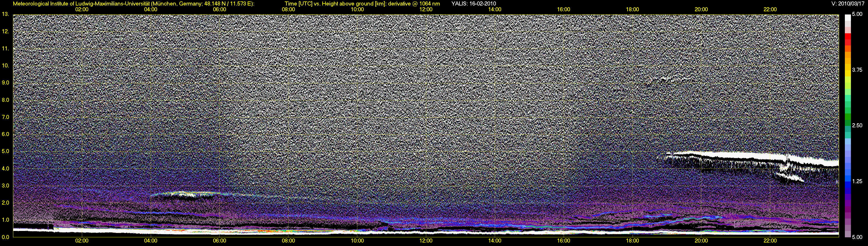
Task: Select the blue 1.25 level of the color scale
Action: click(x=848, y=182)
